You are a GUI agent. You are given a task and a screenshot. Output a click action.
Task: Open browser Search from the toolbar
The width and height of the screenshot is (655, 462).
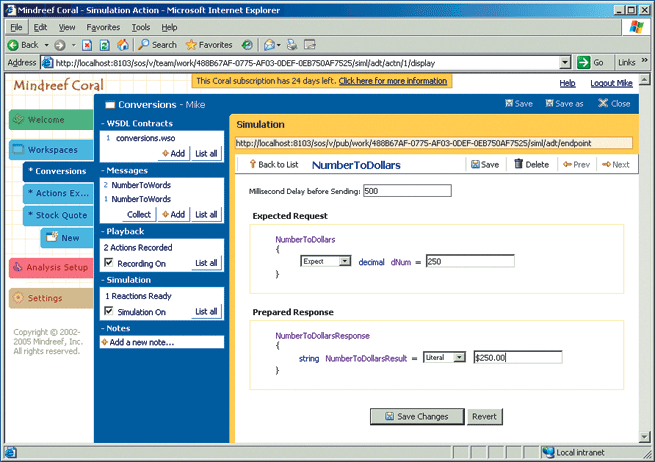(x=157, y=45)
